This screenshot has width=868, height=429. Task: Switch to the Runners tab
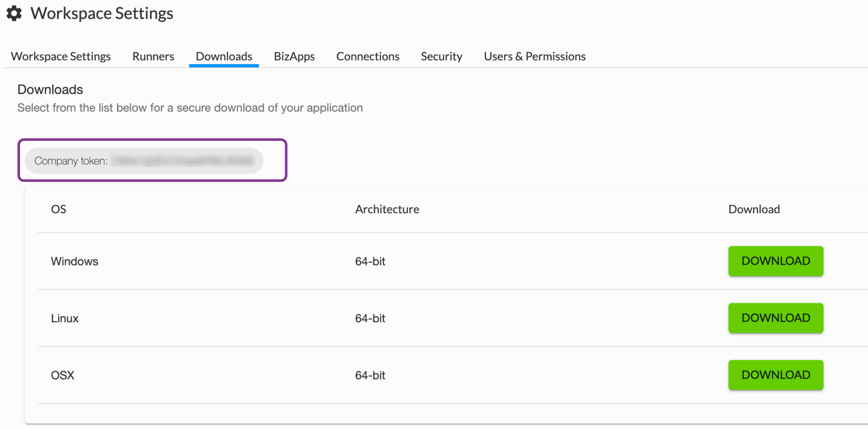[153, 56]
